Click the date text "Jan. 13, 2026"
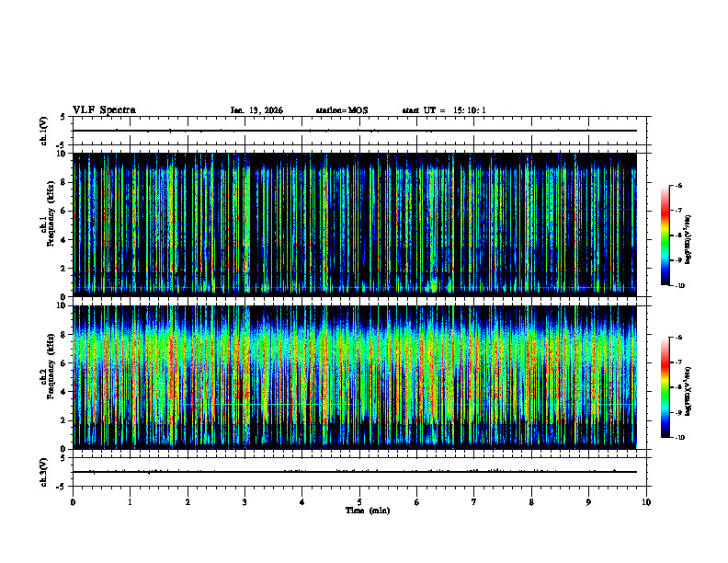Image resolution: width=728 pixels, height=563 pixels. coord(256,110)
